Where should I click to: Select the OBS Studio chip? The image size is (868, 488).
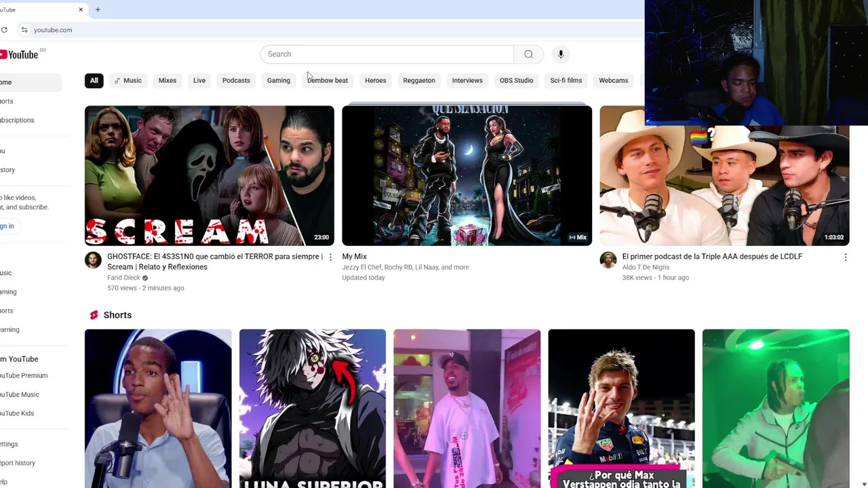click(517, 81)
